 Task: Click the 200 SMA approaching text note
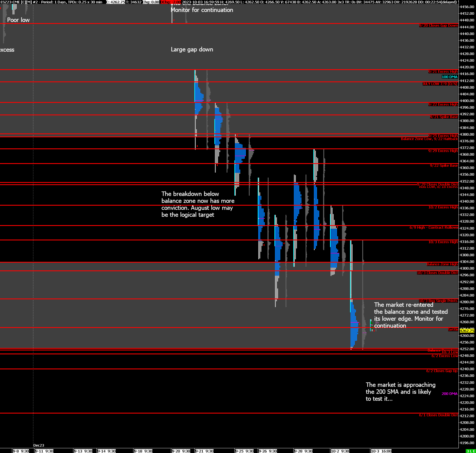(x=400, y=392)
